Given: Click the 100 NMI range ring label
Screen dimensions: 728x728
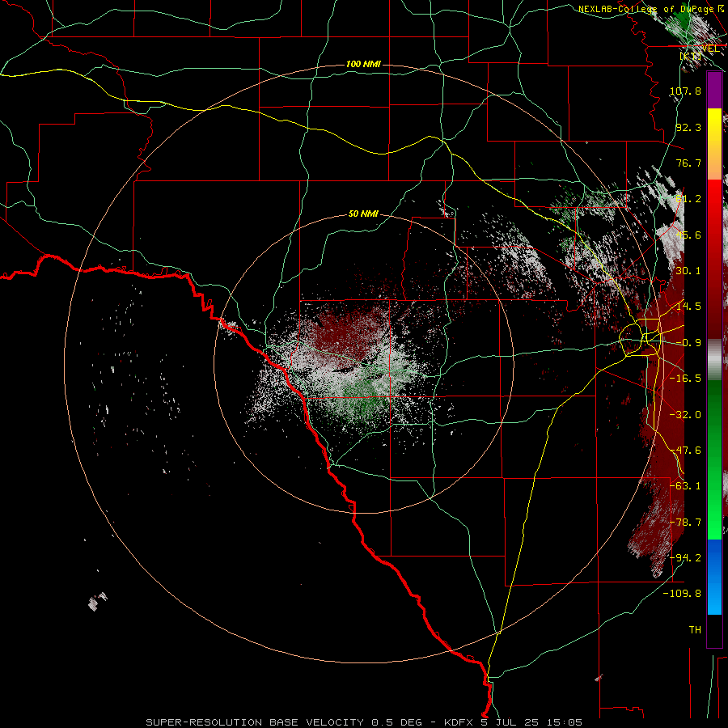Looking at the screenshot, I should (x=363, y=64).
